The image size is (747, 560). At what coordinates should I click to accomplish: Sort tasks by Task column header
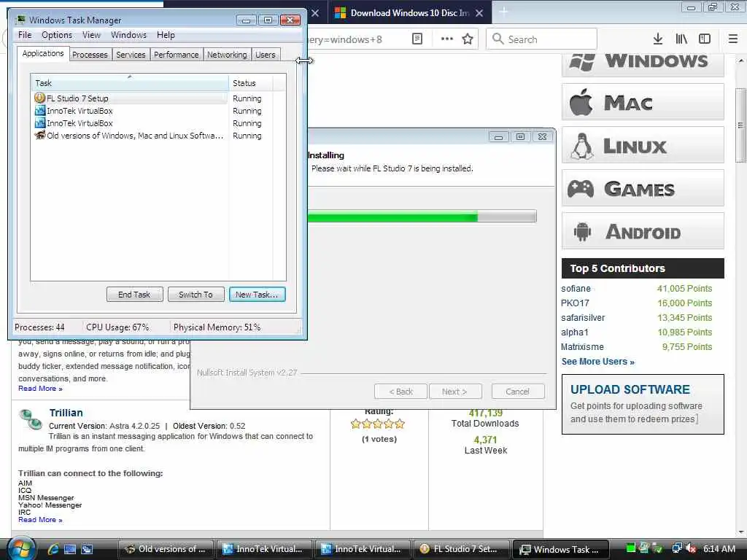[129, 83]
